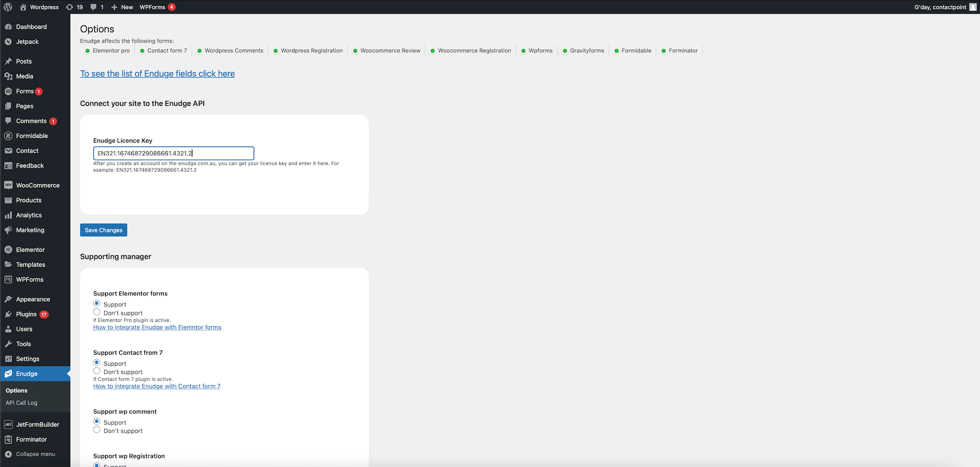Open the Comments menu item

click(x=35, y=121)
